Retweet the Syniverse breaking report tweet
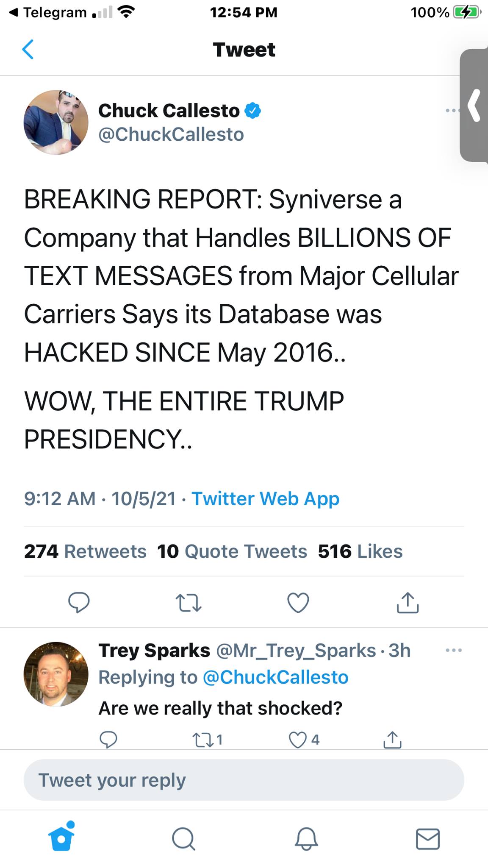The width and height of the screenshot is (488, 868). [x=189, y=602]
